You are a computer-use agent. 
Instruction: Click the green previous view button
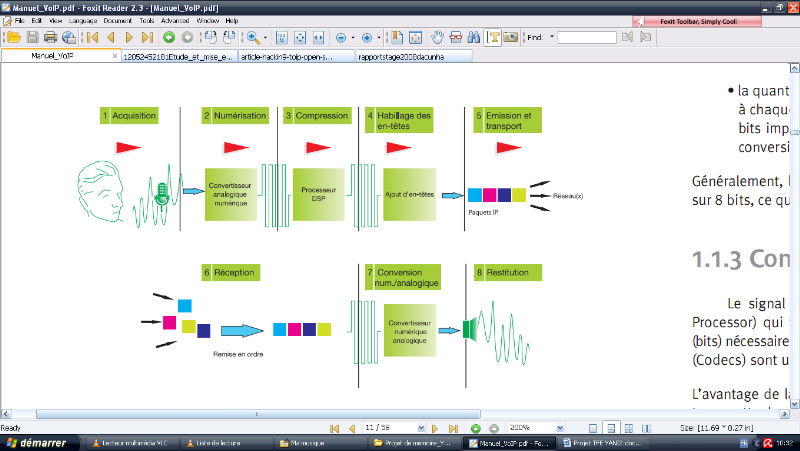tap(169, 37)
